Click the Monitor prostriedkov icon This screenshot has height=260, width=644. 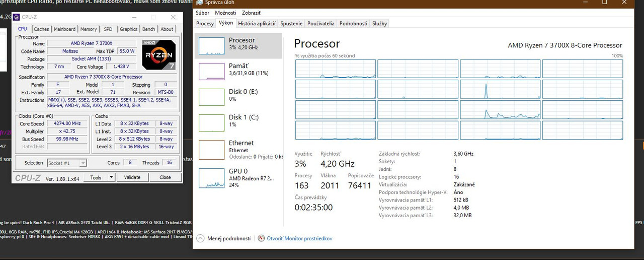coord(261,238)
